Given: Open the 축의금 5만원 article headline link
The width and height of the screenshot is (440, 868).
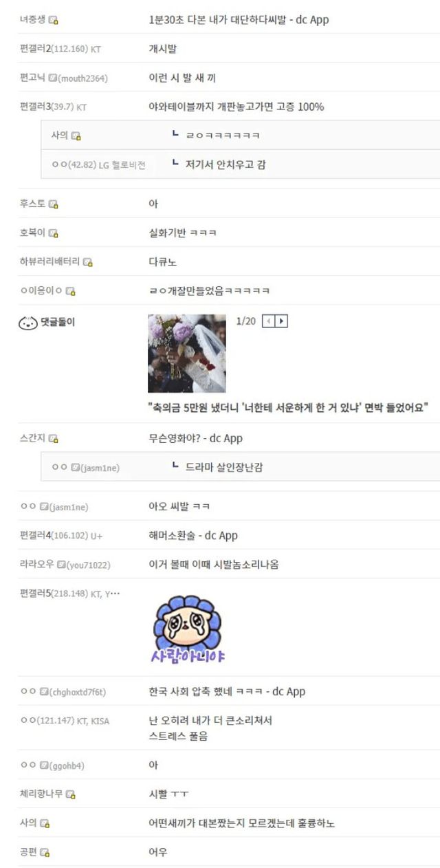Looking at the screenshot, I should point(289,408).
